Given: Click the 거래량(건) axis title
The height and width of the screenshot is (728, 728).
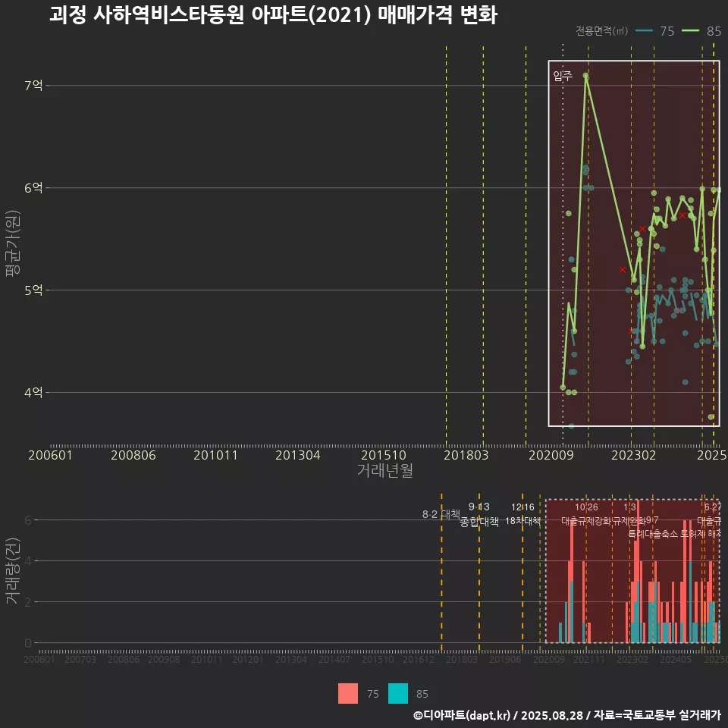Looking at the screenshot, I should click(x=13, y=570).
